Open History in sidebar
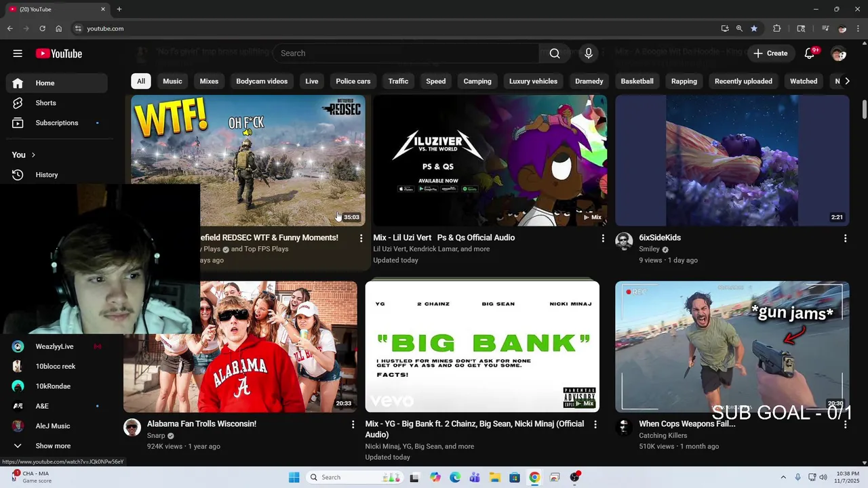Image resolution: width=868 pixels, height=488 pixels. (57, 175)
